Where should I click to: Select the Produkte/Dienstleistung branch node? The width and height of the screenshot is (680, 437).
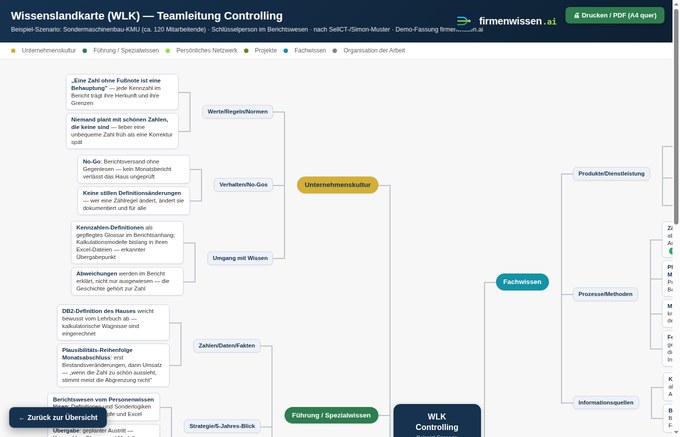[611, 174]
